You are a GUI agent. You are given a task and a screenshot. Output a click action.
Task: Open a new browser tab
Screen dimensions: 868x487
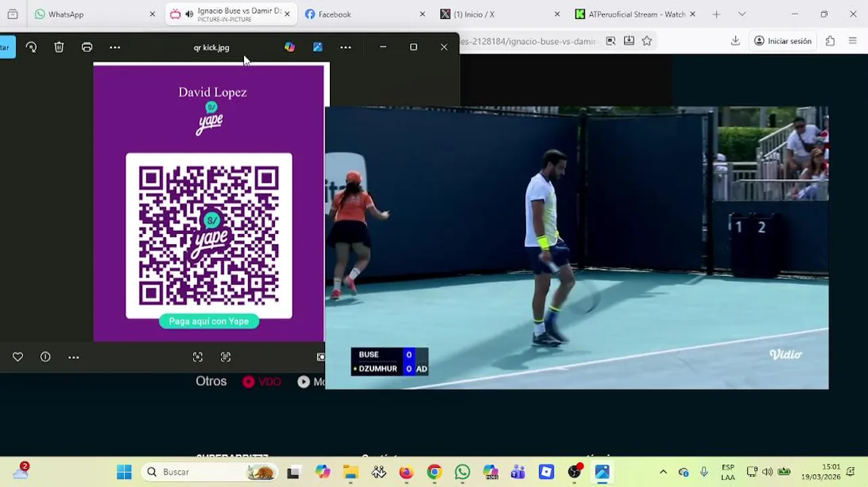717,14
